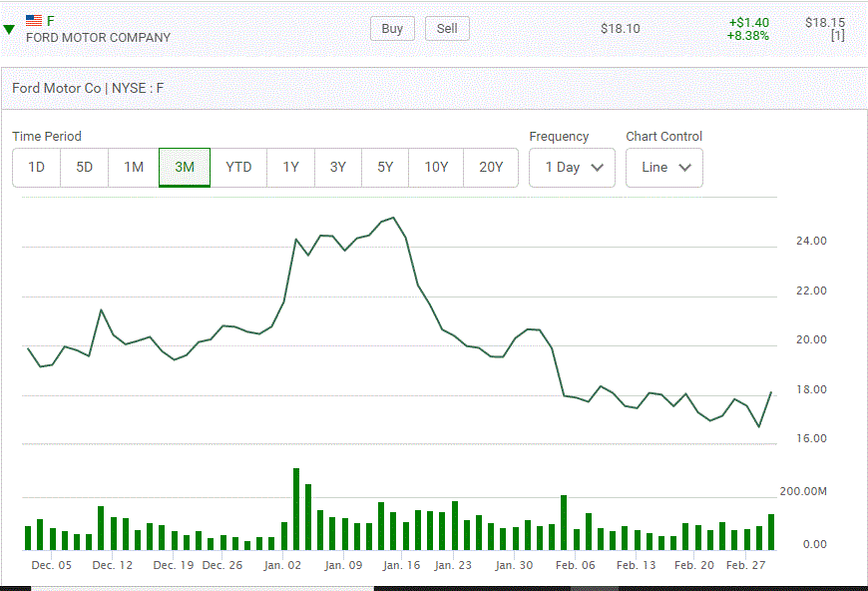Collapse the Ford row with green triangle

[x=9, y=29]
